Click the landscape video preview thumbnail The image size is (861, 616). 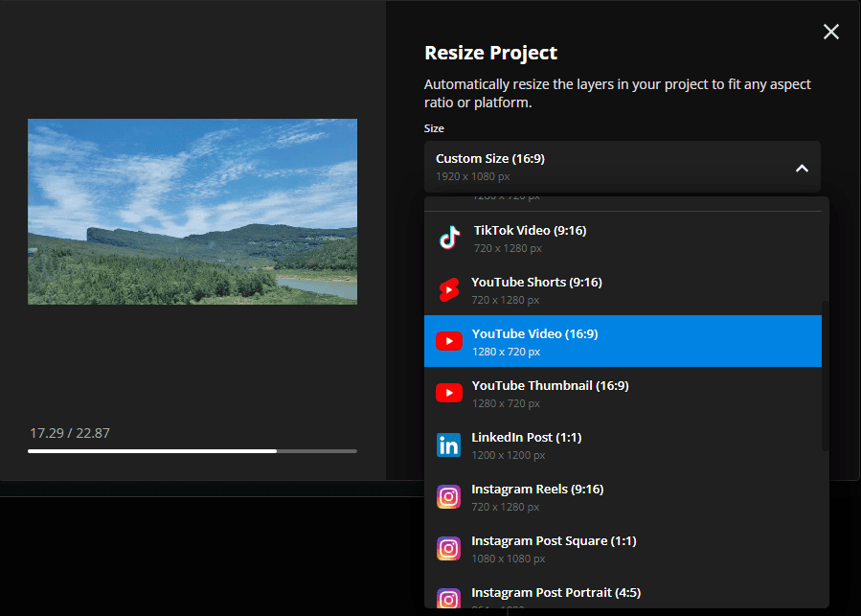pos(193,212)
